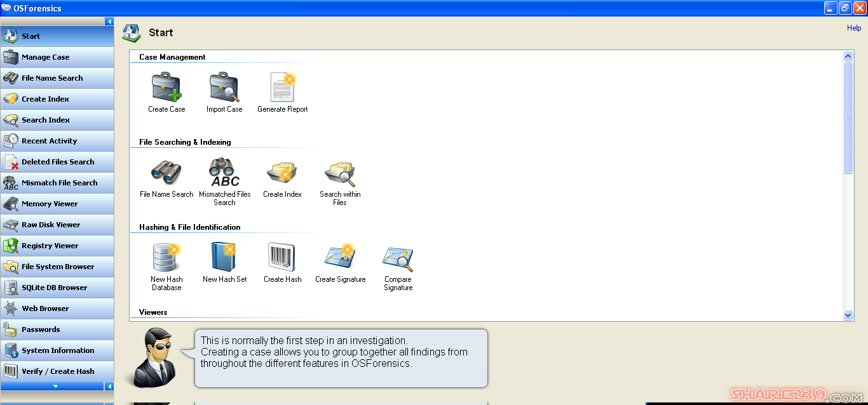The image size is (868, 405).
Task: Click the main panel scrollbar up arrow
Action: point(848,56)
